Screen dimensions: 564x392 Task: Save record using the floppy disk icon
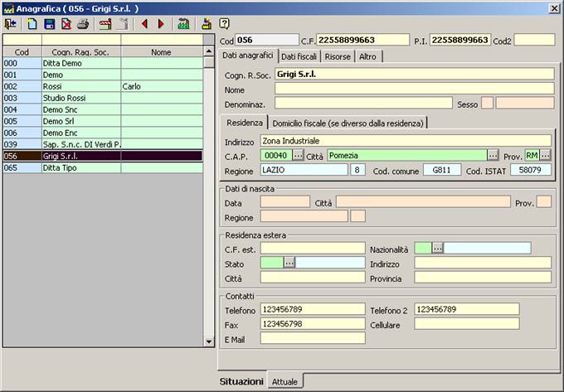click(50, 24)
